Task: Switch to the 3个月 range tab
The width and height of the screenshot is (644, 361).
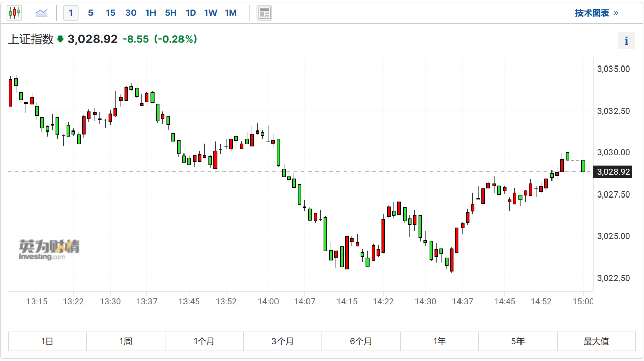Action: (283, 341)
